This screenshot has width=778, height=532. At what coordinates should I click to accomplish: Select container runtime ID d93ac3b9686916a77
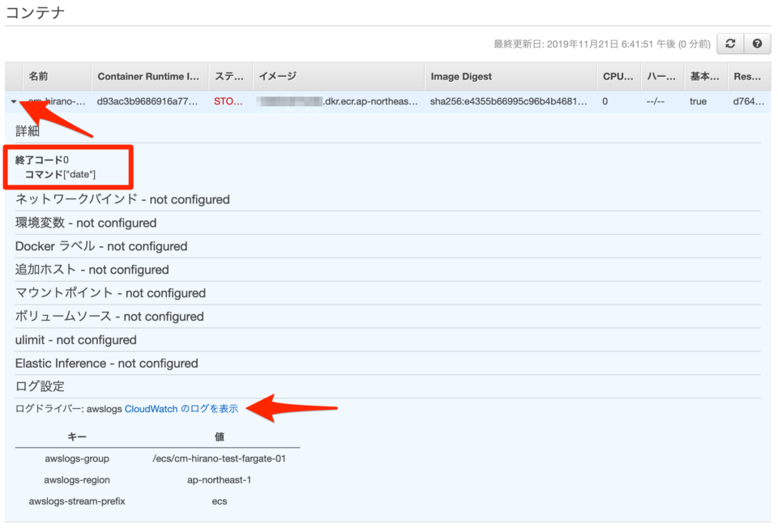[147, 102]
